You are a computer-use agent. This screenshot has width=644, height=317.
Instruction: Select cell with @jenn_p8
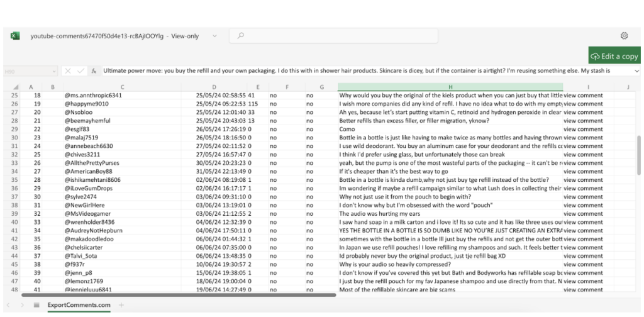coord(122,272)
